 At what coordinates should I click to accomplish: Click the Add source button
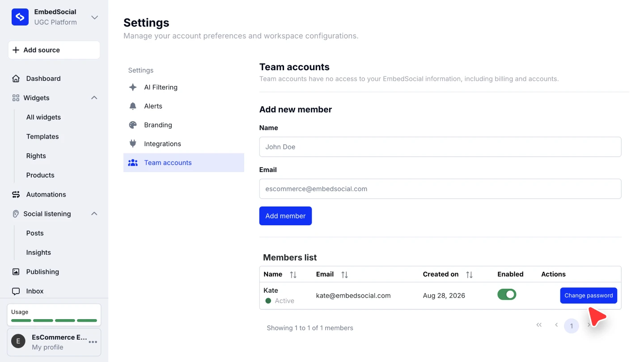[54, 50]
